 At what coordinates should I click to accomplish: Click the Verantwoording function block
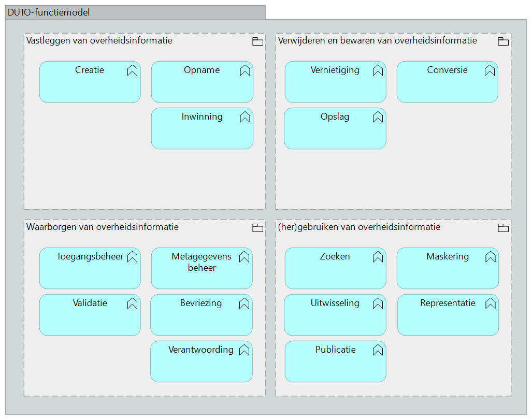201,362
